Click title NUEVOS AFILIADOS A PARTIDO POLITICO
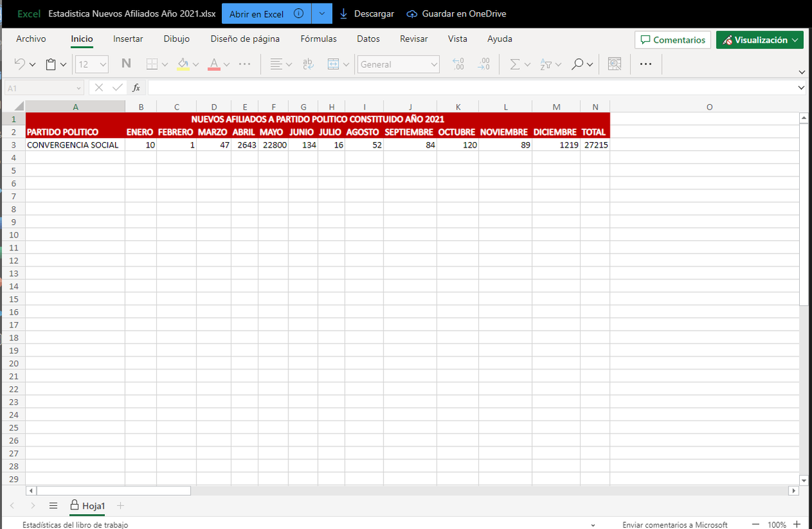 [x=317, y=119]
